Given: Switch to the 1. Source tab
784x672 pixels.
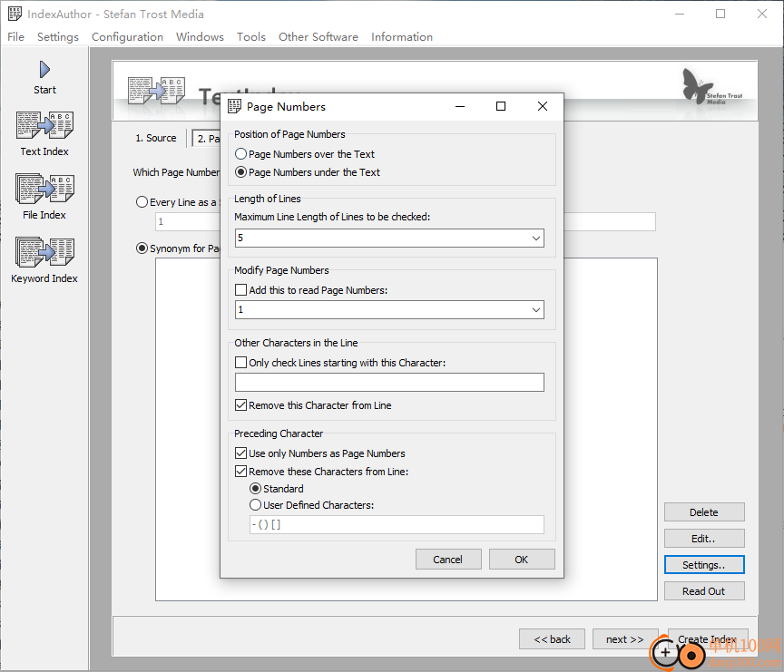Looking at the screenshot, I should pos(156,138).
